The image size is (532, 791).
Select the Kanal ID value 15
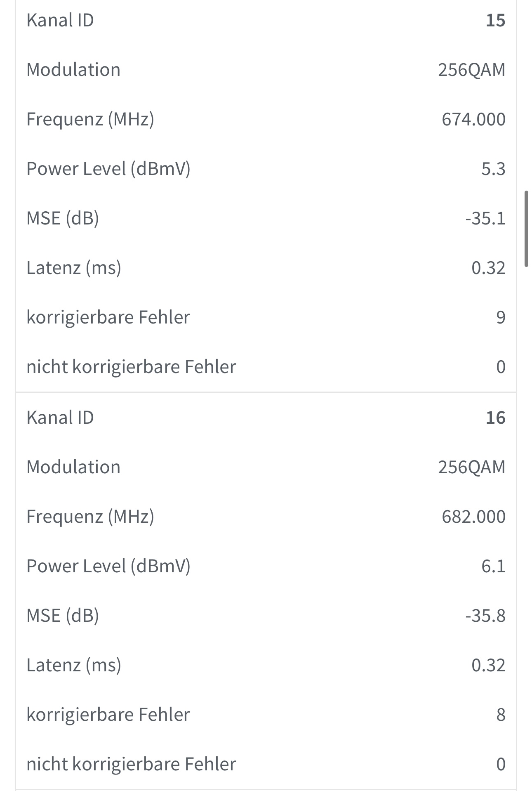click(x=495, y=20)
